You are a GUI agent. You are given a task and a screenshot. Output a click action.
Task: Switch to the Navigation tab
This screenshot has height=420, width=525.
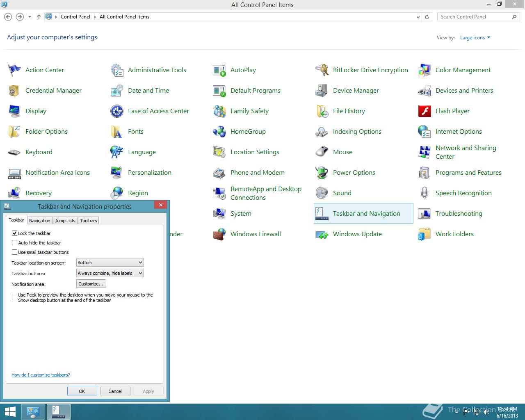coord(40,221)
